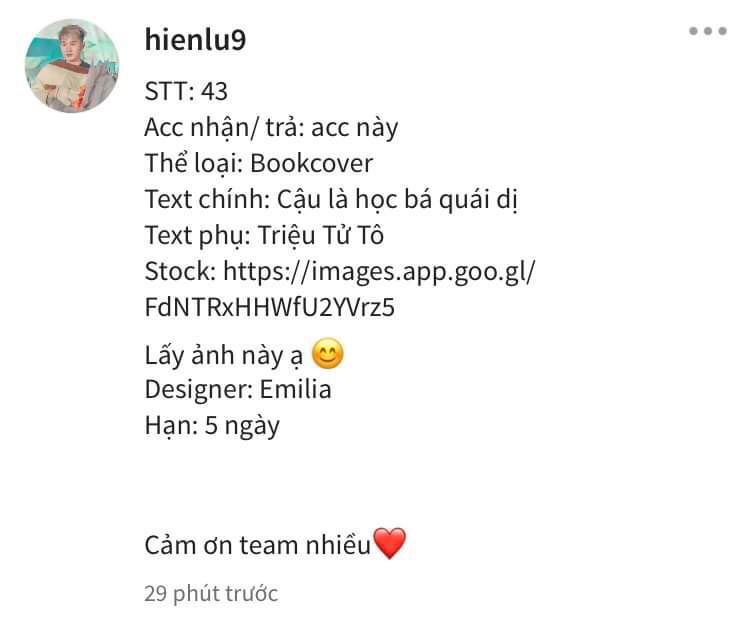The height and width of the screenshot is (632, 750).
Task: Select the STT: 43 line
Action: click(186, 91)
